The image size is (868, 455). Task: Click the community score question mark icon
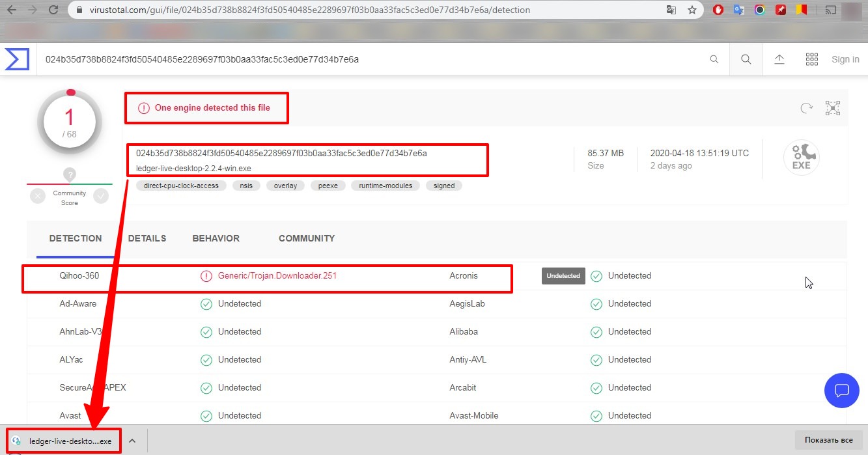(70, 174)
